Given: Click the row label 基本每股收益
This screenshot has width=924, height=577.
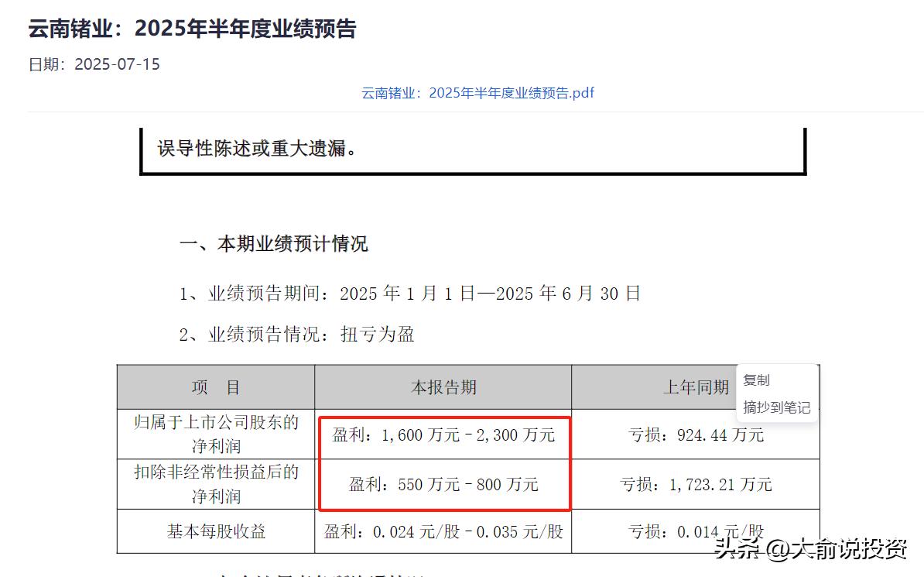Looking at the screenshot, I should 214,531.
